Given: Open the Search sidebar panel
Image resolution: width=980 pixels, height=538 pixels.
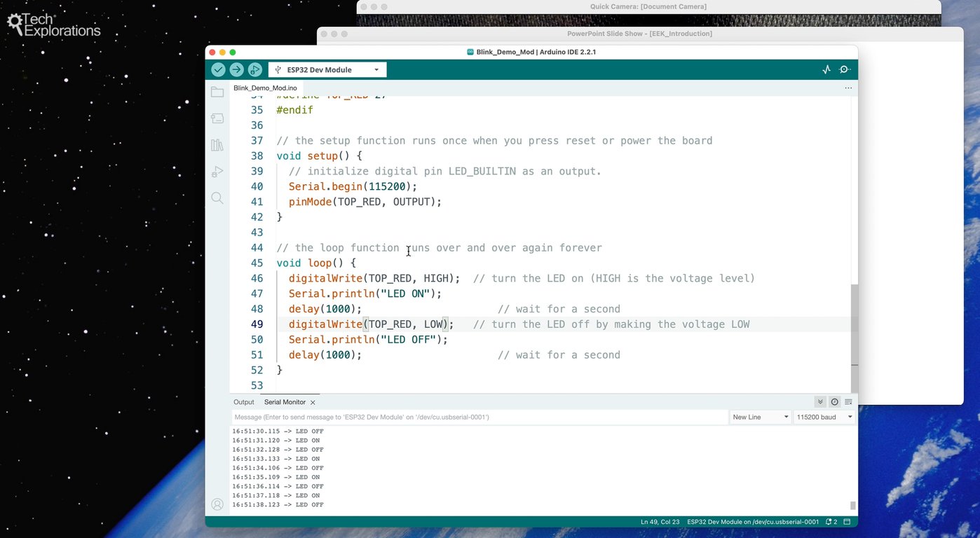Looking at the screenshot, I should [217, 198].
